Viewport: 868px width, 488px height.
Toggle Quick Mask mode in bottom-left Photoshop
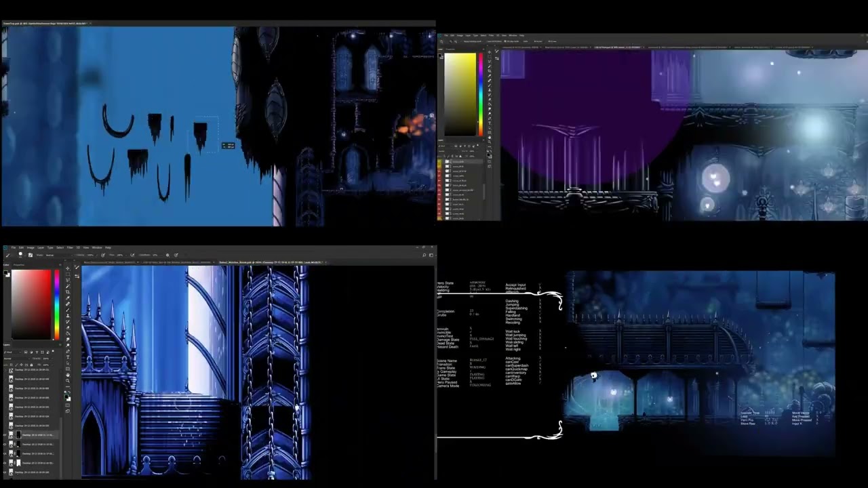coord(68,405)
